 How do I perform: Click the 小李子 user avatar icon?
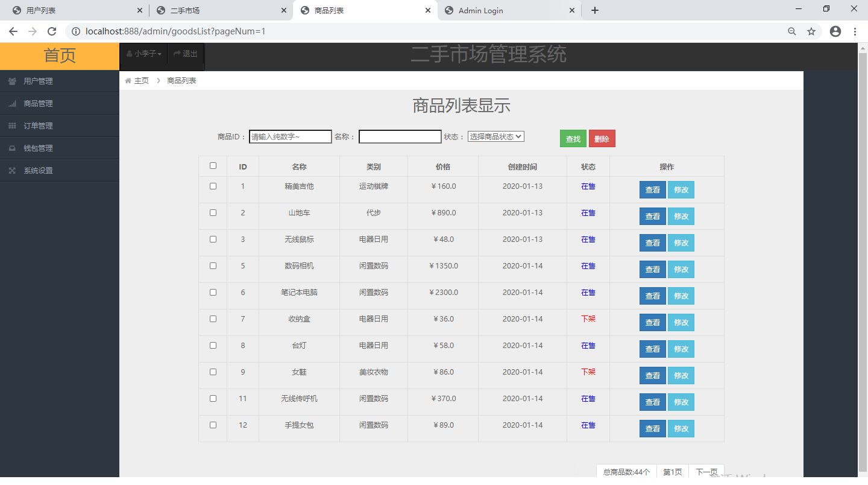point(129,54)
